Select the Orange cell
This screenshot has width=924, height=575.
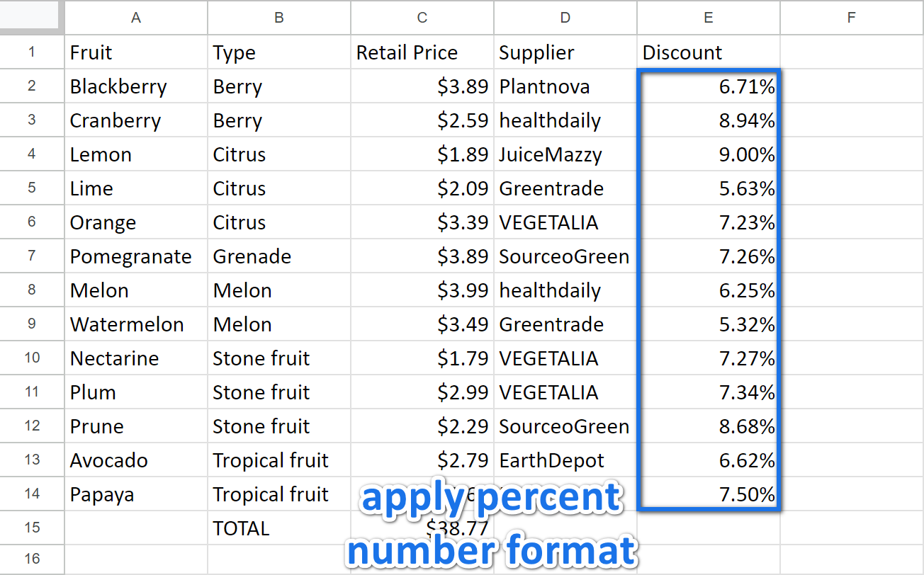pos(136,222)
